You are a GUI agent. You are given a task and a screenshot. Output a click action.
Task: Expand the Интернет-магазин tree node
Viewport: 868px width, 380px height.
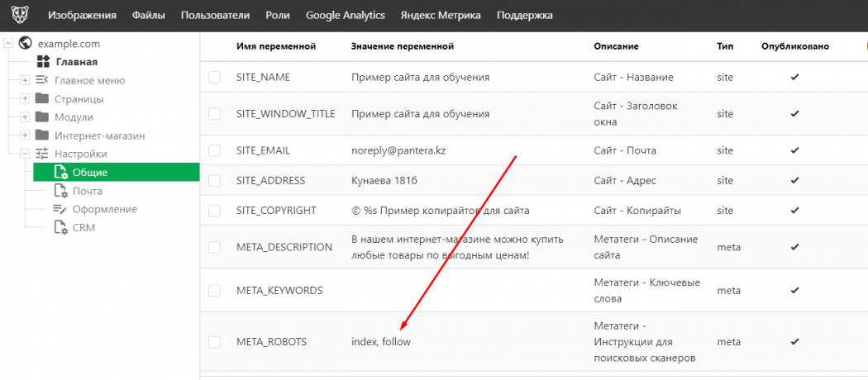25,135
